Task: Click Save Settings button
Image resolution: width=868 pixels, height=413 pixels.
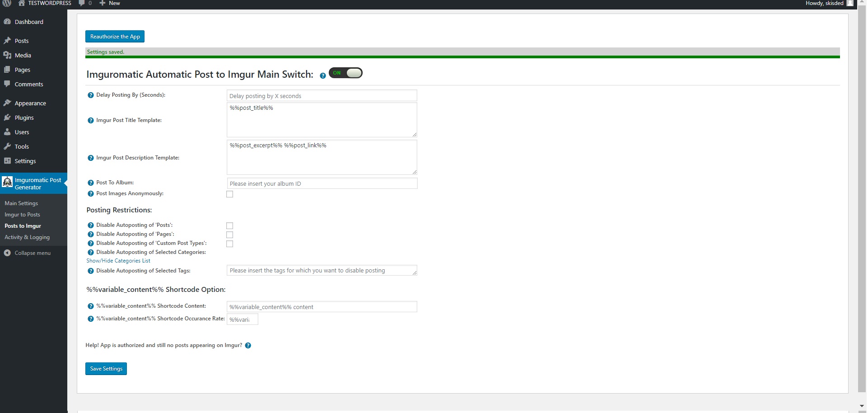Action: click(106, 369)
